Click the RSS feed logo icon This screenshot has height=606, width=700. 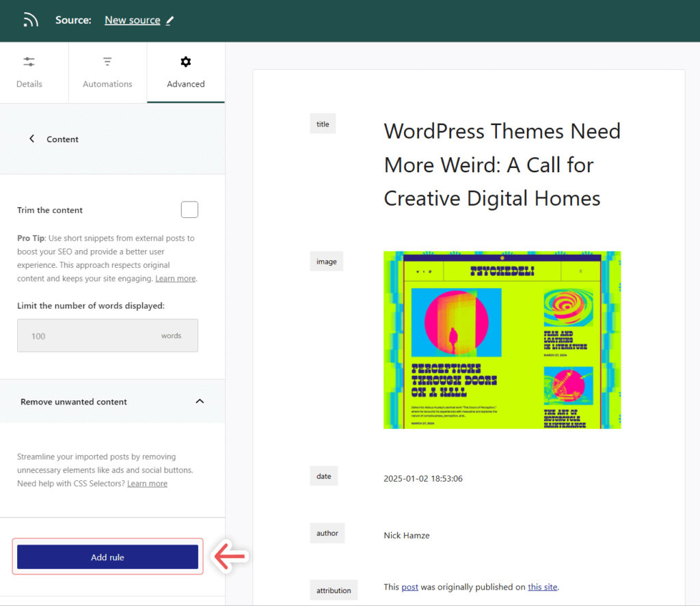[x=31, y=19]
